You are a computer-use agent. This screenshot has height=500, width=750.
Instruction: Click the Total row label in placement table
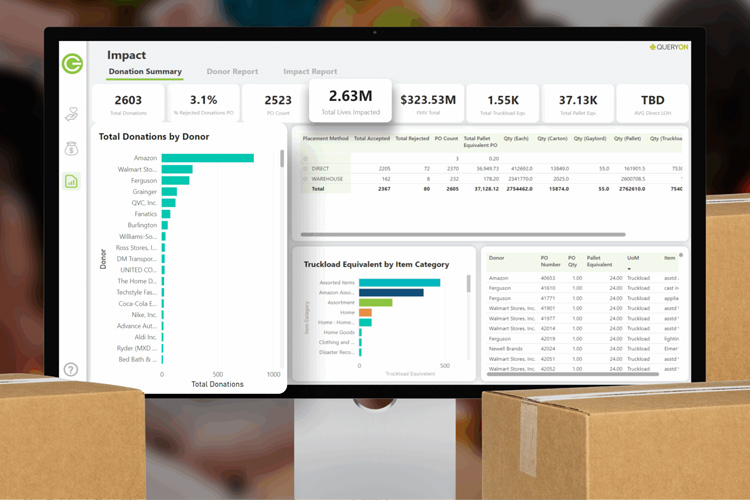[x=318, y=189]
